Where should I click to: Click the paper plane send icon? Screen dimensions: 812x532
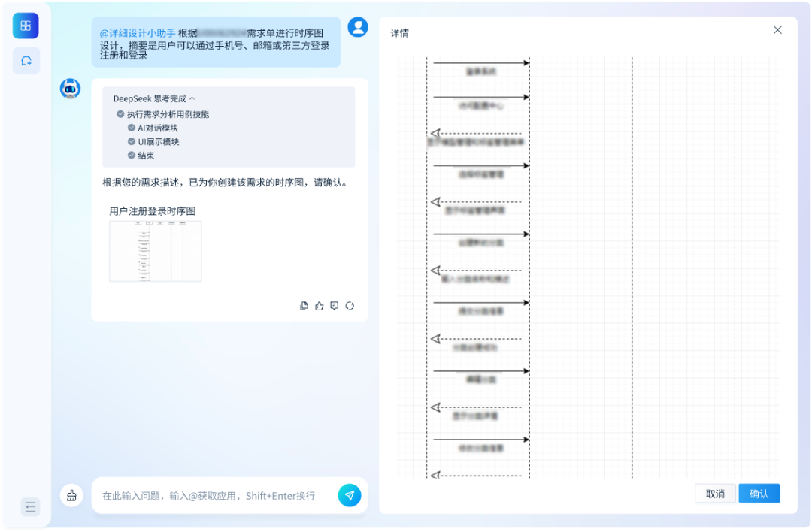(x=348, y=495)
